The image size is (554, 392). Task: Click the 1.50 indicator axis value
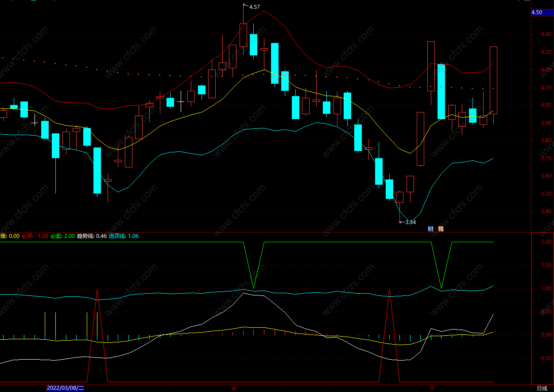[x=546, y=265]
